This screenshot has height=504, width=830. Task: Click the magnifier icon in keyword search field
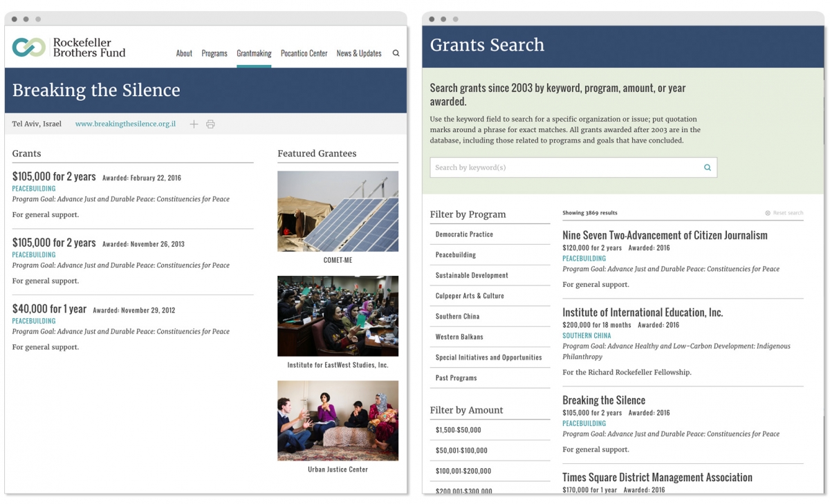[707, 167]
